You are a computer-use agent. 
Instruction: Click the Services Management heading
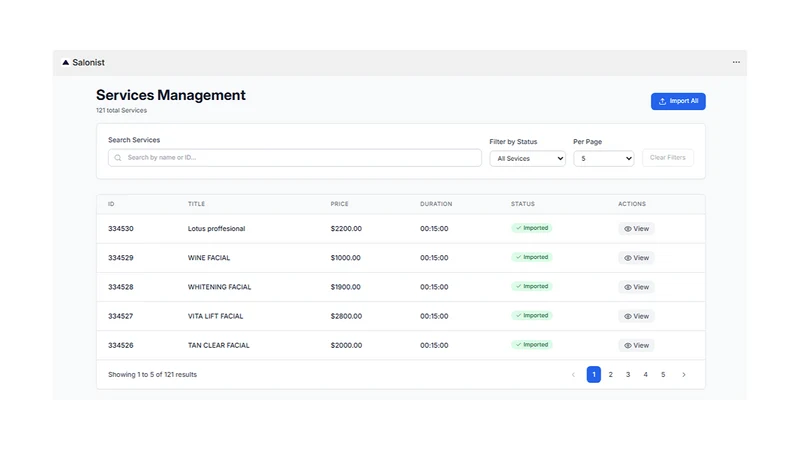(171, 95)
